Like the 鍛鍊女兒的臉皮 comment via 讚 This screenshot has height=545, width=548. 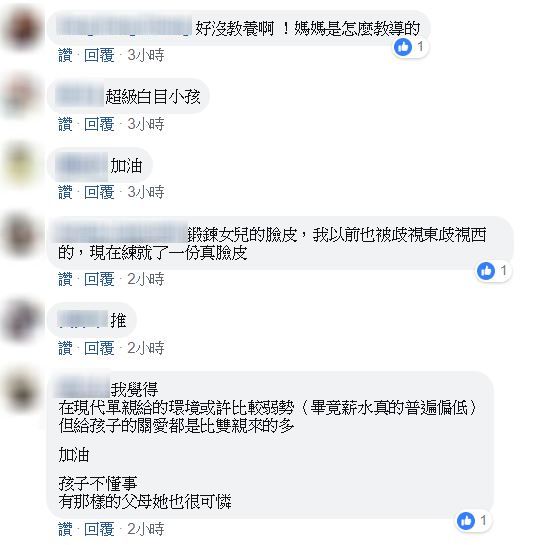pyautogui.click(x=65, y=279)
